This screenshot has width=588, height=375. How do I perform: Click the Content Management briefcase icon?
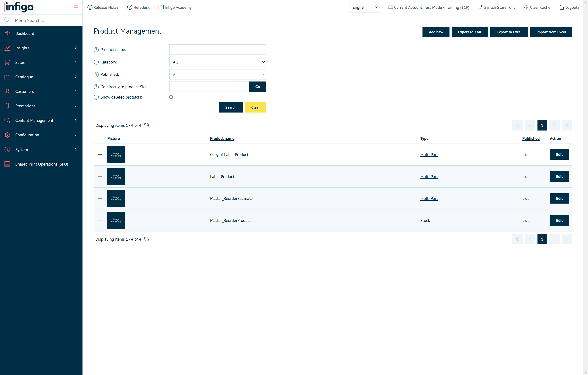point(7,120)
